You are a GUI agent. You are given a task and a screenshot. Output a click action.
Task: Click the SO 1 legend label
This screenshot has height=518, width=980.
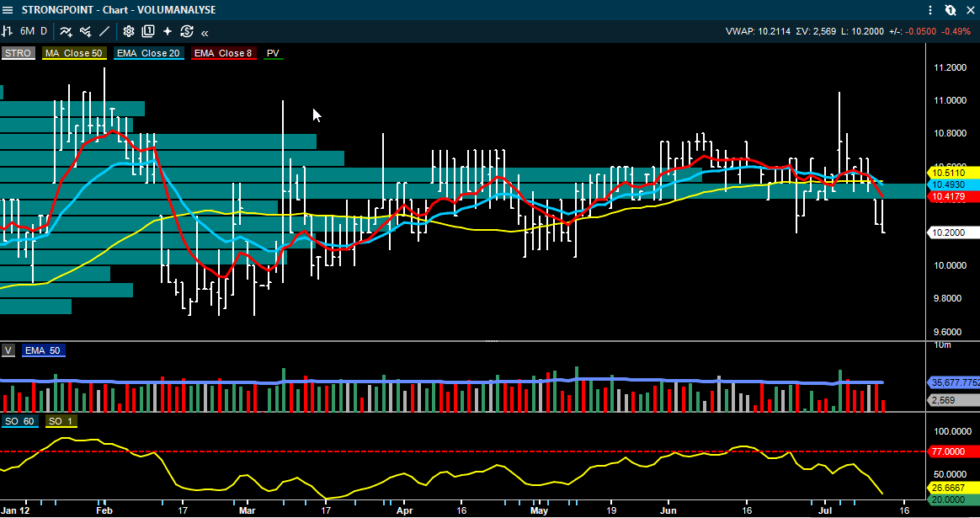[x=61, y=421]
